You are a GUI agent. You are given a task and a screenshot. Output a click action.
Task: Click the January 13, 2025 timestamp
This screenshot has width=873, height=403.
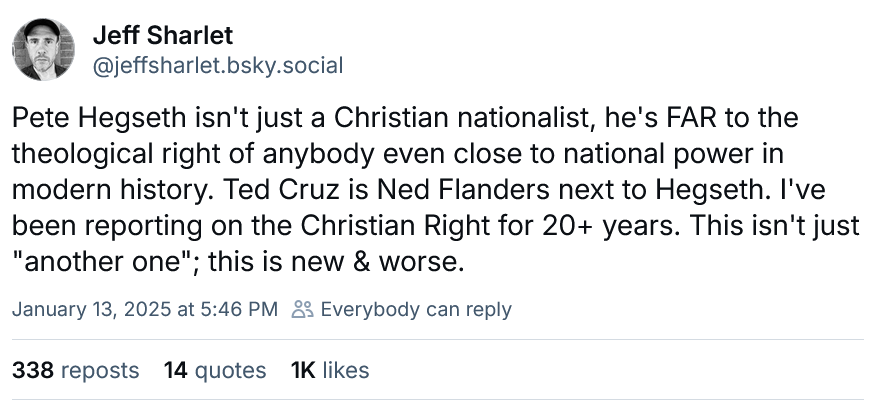144,309
